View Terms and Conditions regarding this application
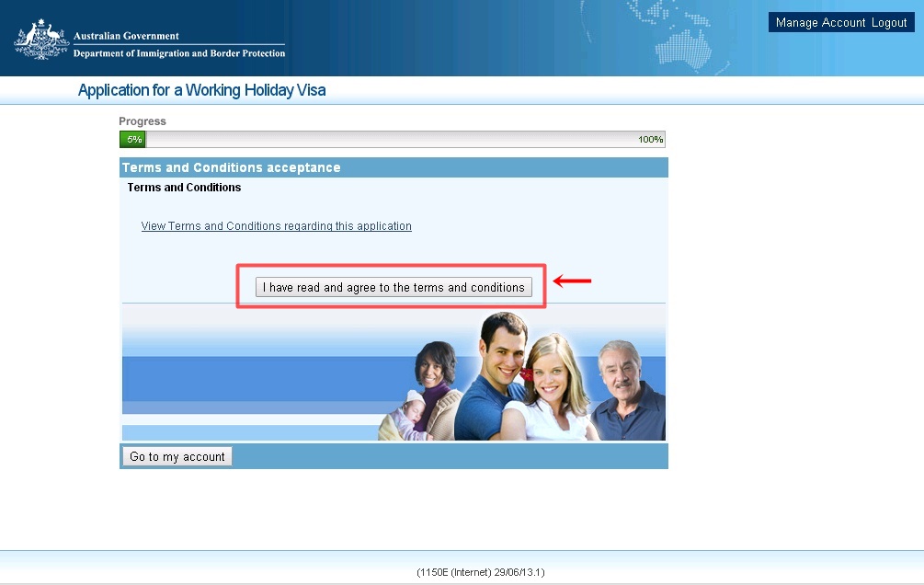This screenshot has width=924, height=585. pos(276,226)
